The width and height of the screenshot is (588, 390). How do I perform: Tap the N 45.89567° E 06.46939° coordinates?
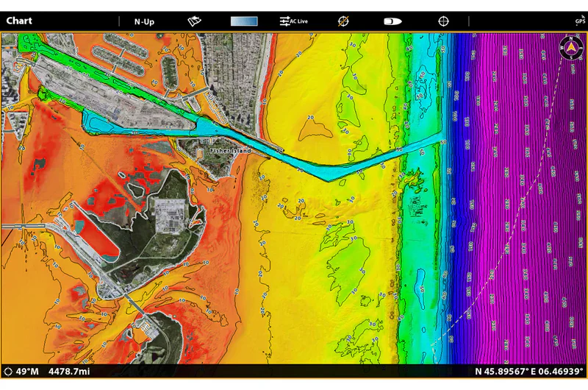click(528, 372)
